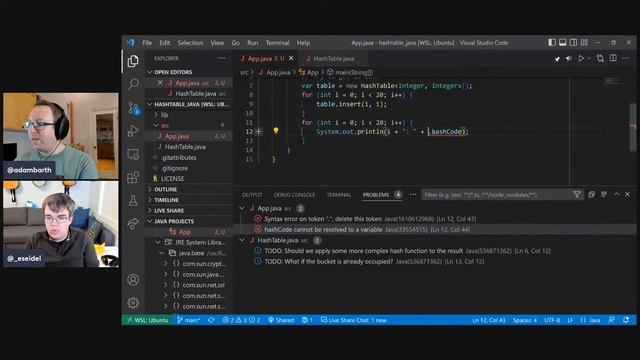Image resolution: width=640 pixels, height=360 pixels.
Task: Open the Manage gear icon
Action: [133, 303]
